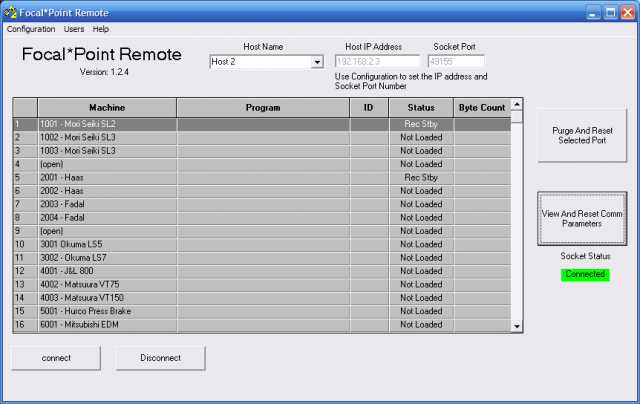
Task: Select the 2004 - Fadal machine row
Action: (262, 218)
